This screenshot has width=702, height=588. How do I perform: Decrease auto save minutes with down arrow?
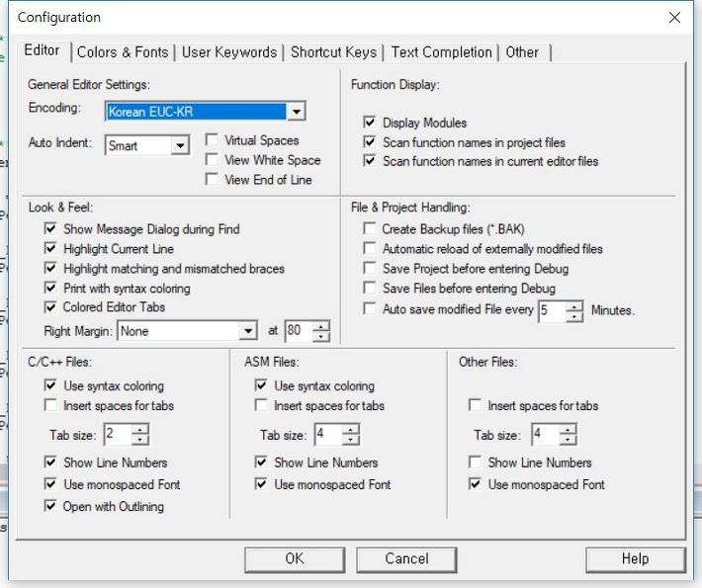click(x=573, y=316)
